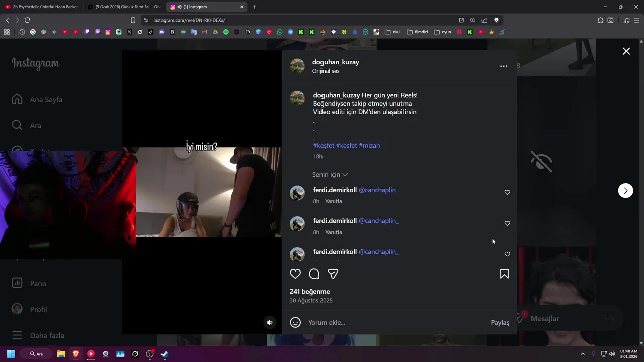The width and height of the screenshot is (644, 362).
Task: Open the @canchaplin_ mention in first comment
Action: (x=378, y=190)
